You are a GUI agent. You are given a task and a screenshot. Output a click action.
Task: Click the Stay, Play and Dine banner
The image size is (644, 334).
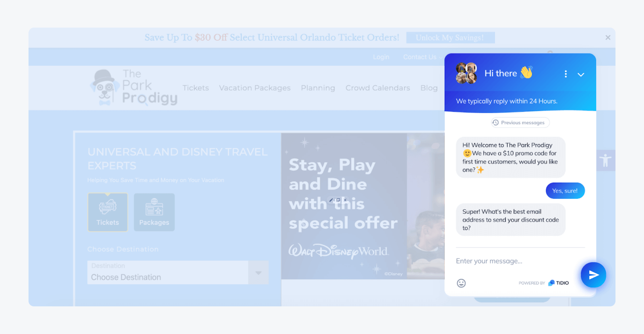click(344, 206)
